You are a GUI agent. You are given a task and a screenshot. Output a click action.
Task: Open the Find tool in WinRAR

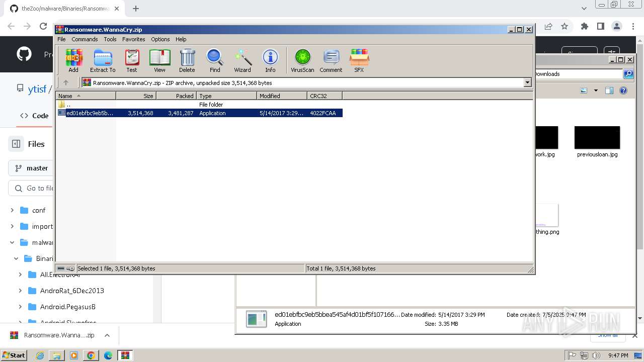215,61
